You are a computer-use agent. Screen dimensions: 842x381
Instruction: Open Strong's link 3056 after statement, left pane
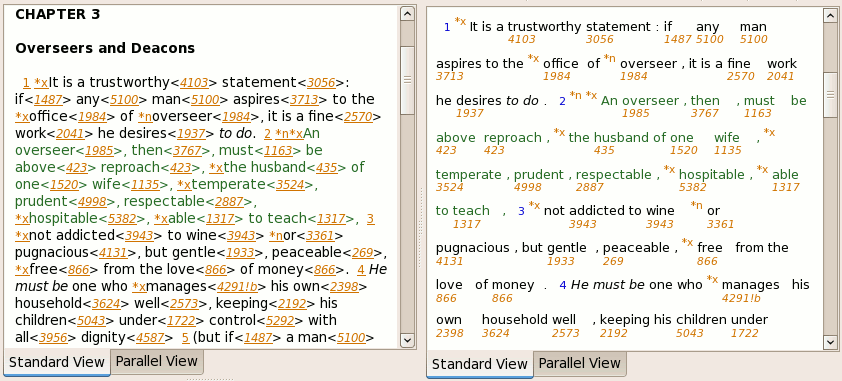[x=321, y=83]
